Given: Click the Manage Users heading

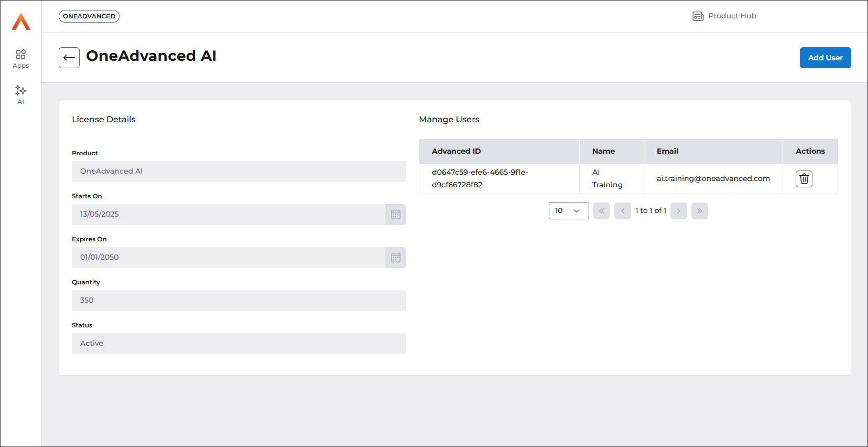Looking at the screenshot, I should [x=449, y=120].
